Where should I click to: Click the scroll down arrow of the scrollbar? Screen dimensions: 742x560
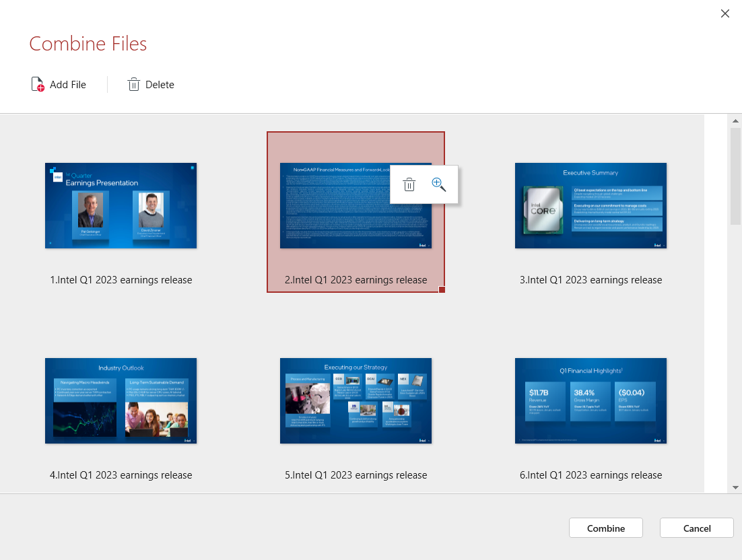click(735, 487)
